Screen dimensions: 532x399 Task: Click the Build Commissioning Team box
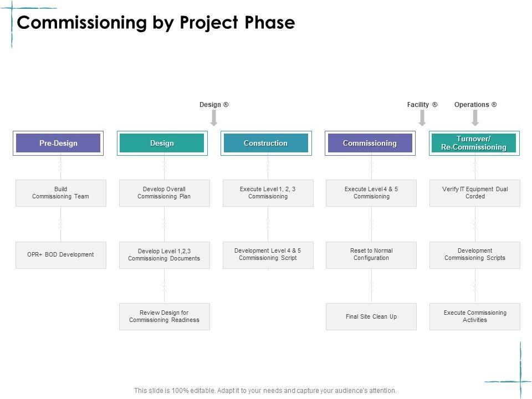coord(61,193)
